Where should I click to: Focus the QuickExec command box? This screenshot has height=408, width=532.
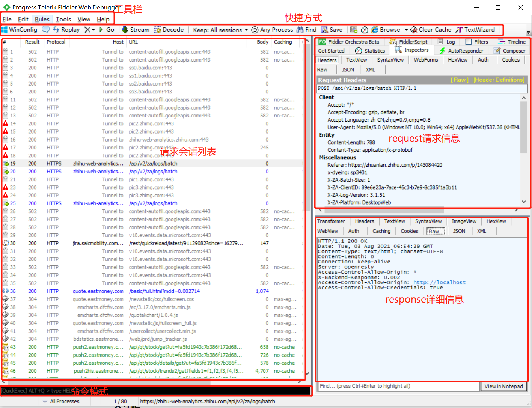click(156, 391)
